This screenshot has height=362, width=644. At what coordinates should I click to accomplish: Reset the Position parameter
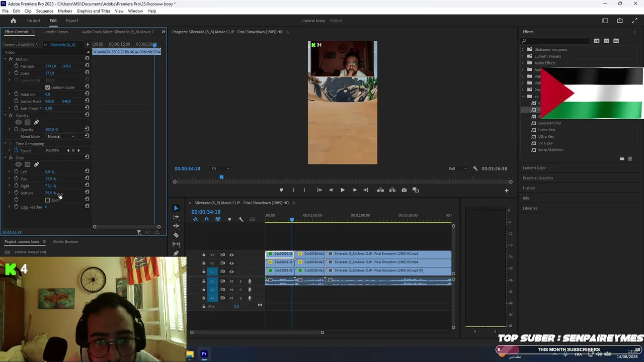(87, 66)
